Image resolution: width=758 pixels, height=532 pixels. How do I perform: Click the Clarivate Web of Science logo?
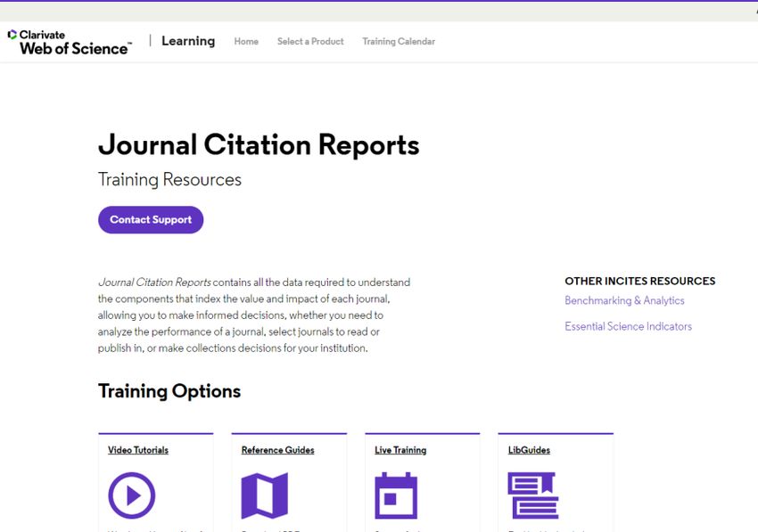[x=70, y=42]
